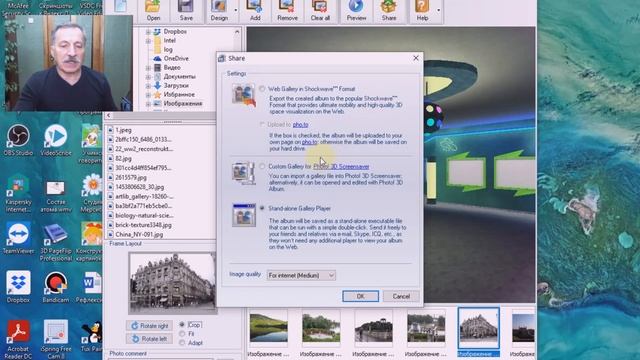The height and width of the screenshot is (360, 640).
Task: Click the Save toolbar icon
Action: tap(186, 11)
